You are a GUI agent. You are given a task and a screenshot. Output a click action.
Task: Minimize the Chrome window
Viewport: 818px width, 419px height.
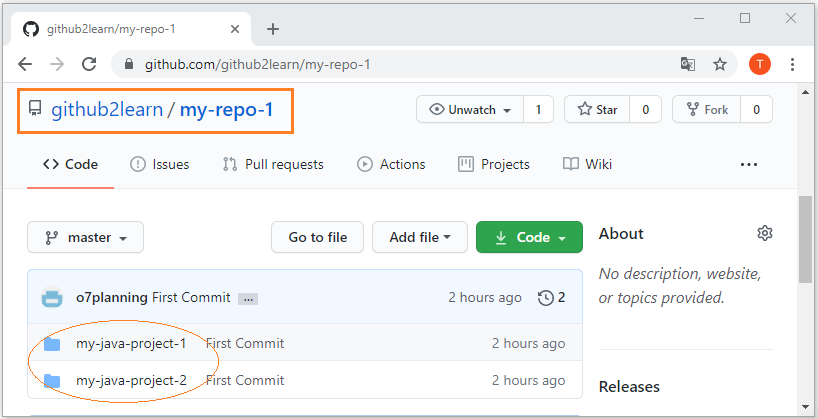click(x=699, y=19)
